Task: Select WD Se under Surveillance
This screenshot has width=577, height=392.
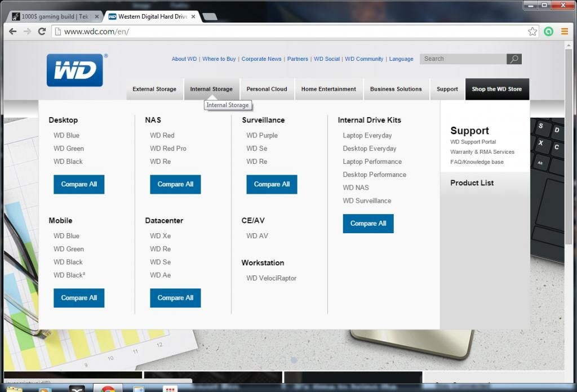Action: coord(257,149)
